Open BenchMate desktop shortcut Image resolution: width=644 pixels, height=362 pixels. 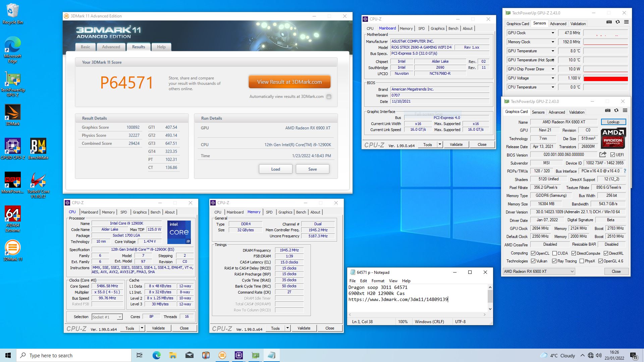pos(38,148)
